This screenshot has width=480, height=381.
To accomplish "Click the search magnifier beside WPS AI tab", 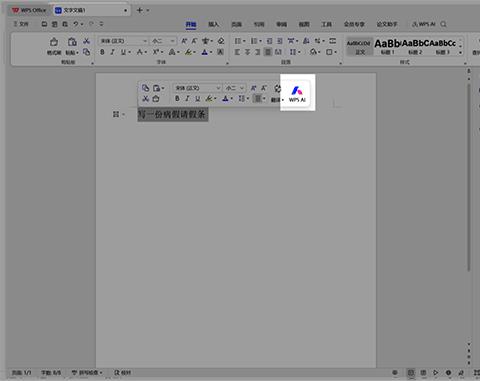I will [x=443, y=24].
